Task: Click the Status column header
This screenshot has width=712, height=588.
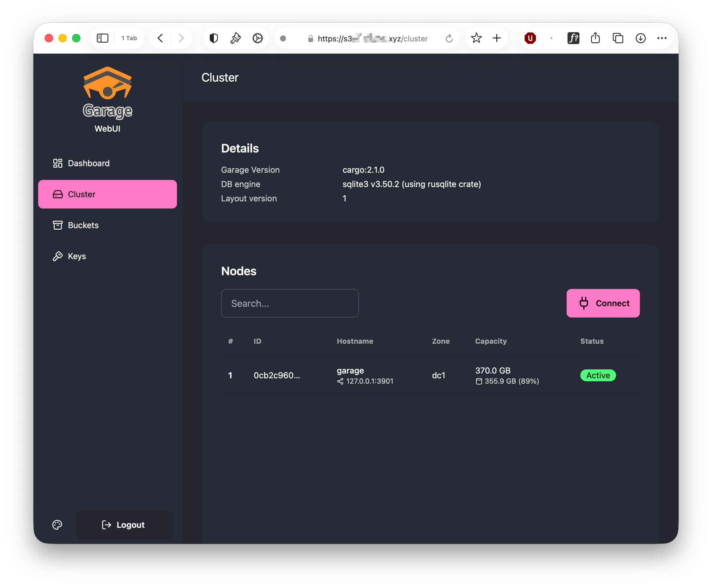Action: [x=592, y=341]
